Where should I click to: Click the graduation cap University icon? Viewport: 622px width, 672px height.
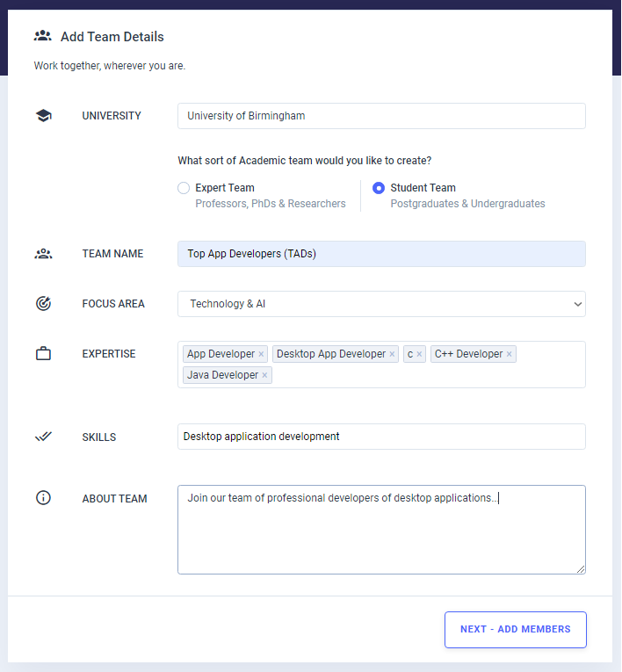[43, 116]
